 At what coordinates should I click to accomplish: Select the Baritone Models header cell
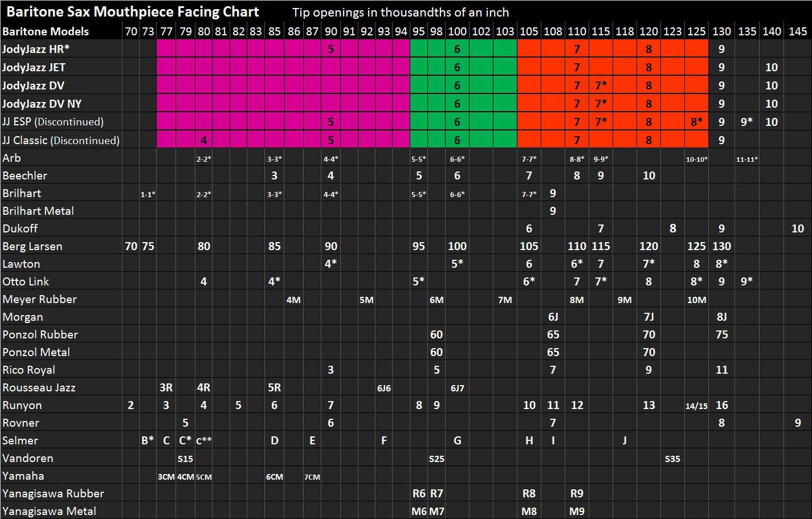coord(46,31)
